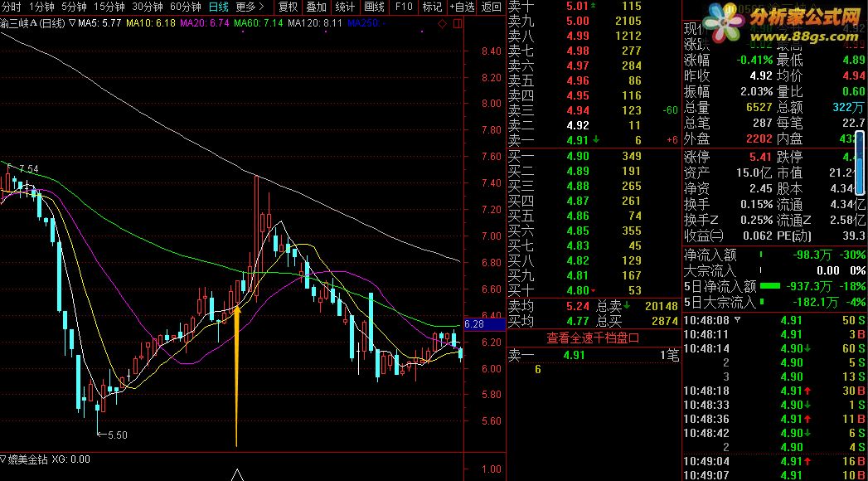The width and height of the screenshot is (868, 481).
Task: Click the MA120: 8.11 label
Action: [315, 23]
